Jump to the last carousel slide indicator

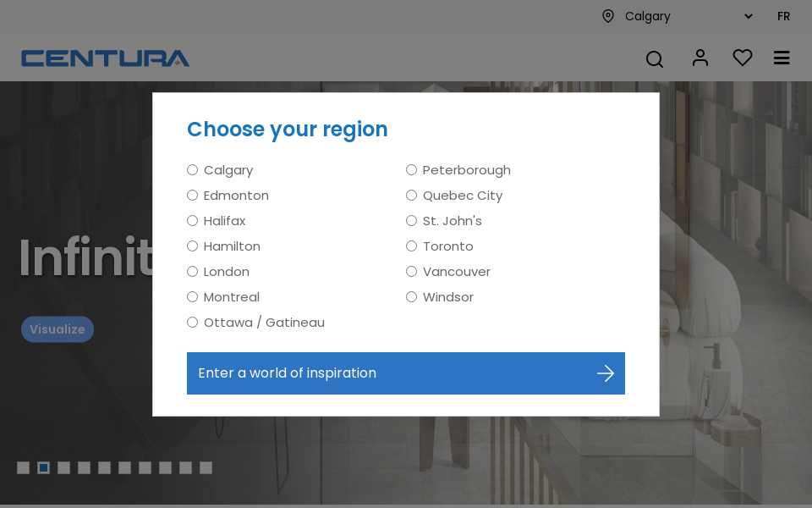pos(206,467)
